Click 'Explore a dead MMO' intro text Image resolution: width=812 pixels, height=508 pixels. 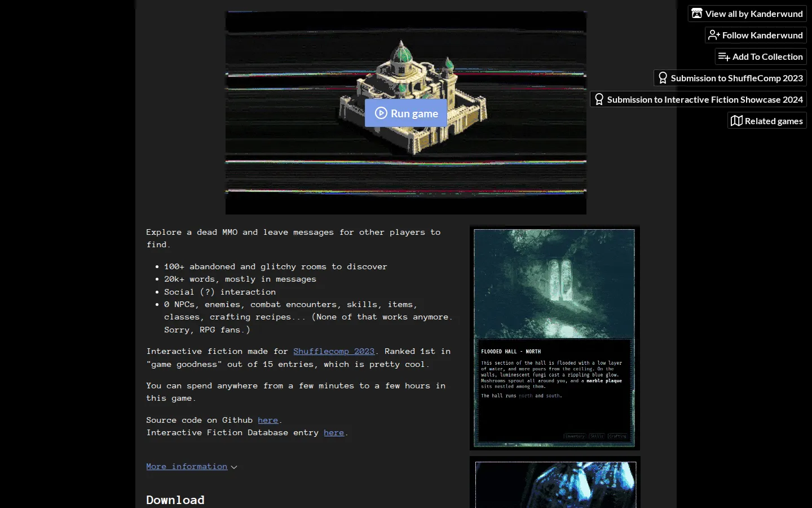pyautogui.click(x=293, y=238)
